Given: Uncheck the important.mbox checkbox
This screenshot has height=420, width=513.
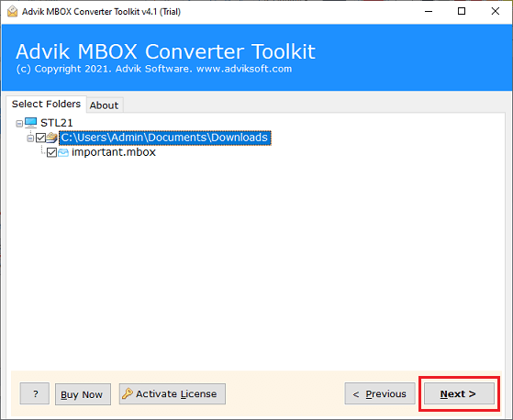Looking at the screenshot, I should [51, 152].
